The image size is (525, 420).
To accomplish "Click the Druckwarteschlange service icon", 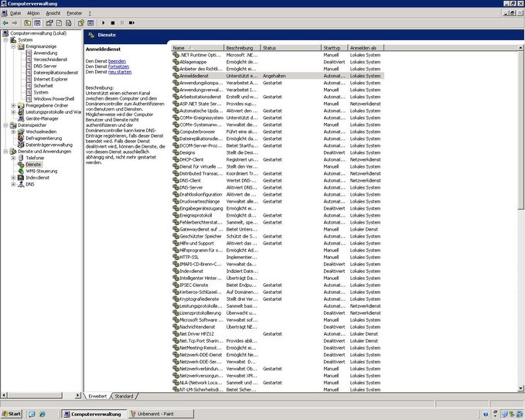I will [176, 201].
